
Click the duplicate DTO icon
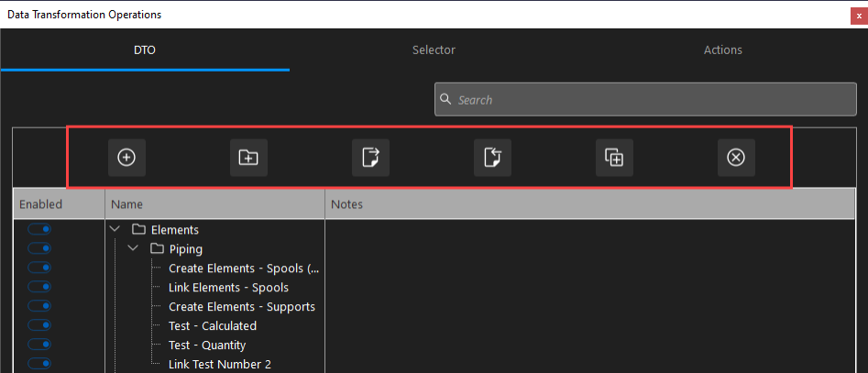pyautogui.click(x=614, y=158)
